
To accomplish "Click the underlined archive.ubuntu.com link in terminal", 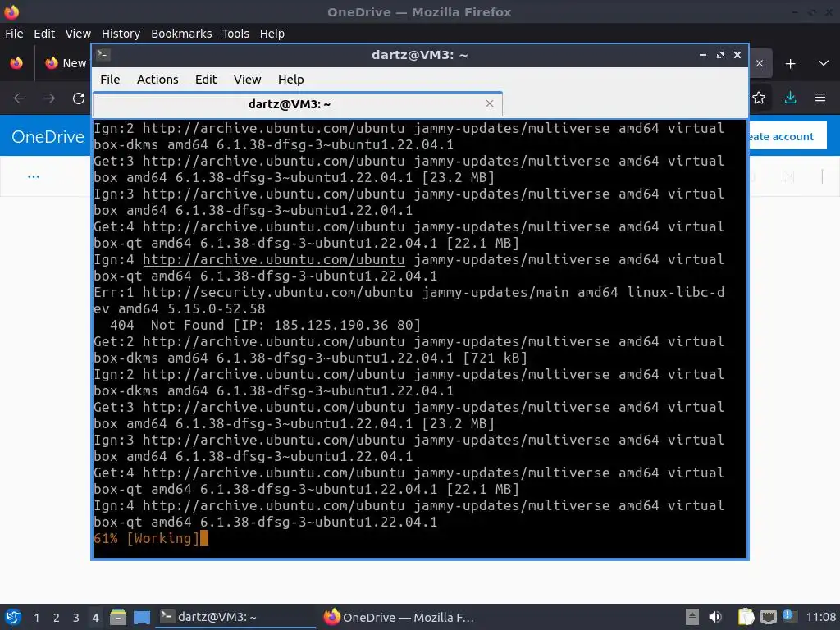I will [x=273, y=259].
